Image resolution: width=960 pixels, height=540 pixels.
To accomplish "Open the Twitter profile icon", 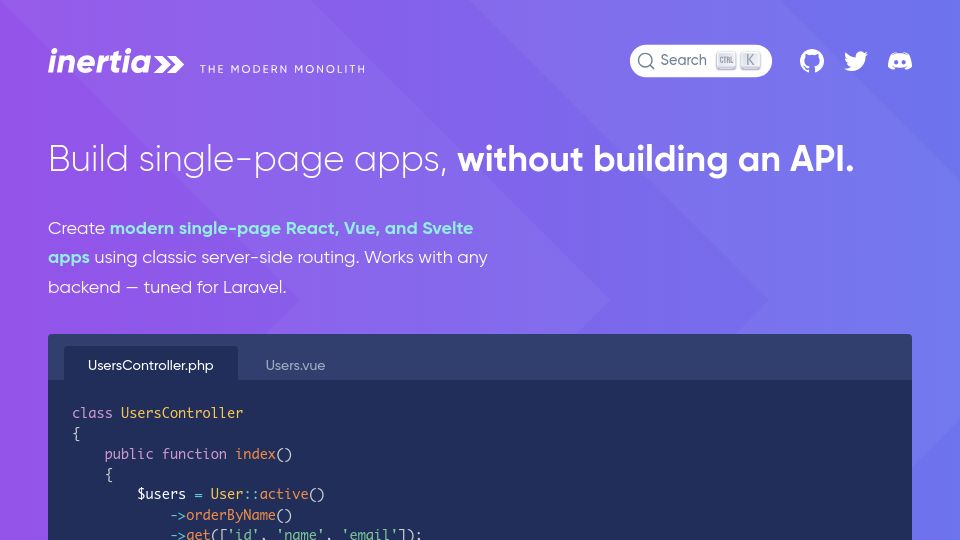I will click(x=856, y=61).
